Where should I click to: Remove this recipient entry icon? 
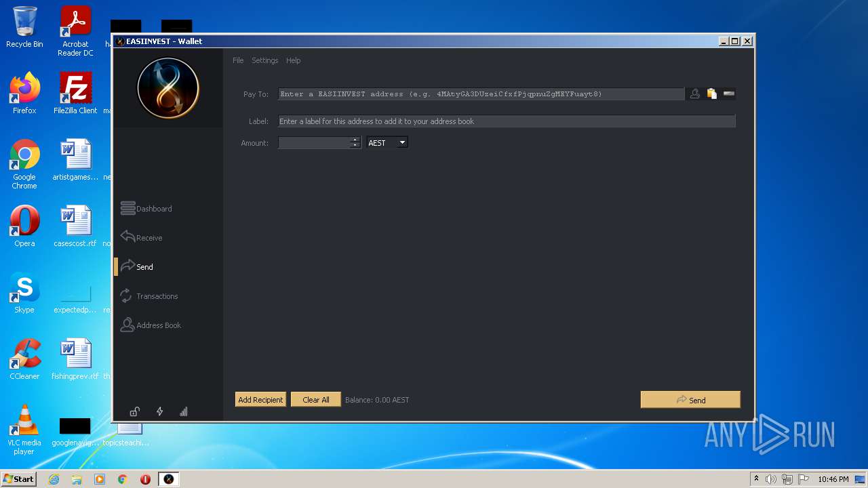click(729, 94)
